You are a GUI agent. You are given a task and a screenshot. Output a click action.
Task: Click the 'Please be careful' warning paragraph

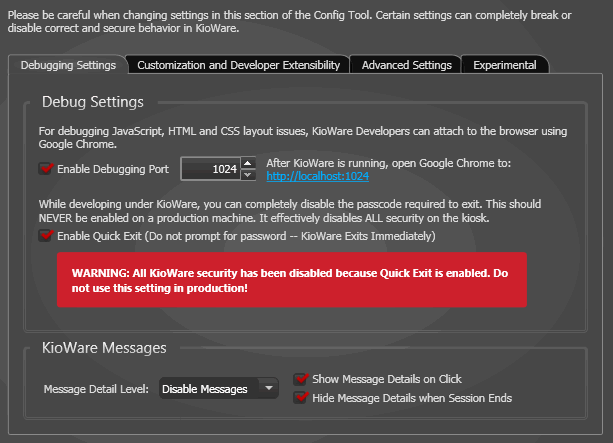click(x=289, y=22)
